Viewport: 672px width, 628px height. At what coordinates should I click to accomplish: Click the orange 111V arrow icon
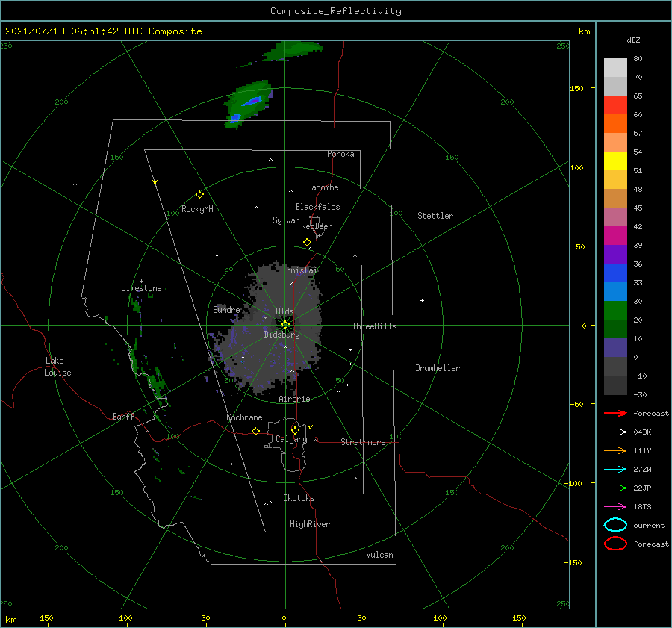coord(615,450)
